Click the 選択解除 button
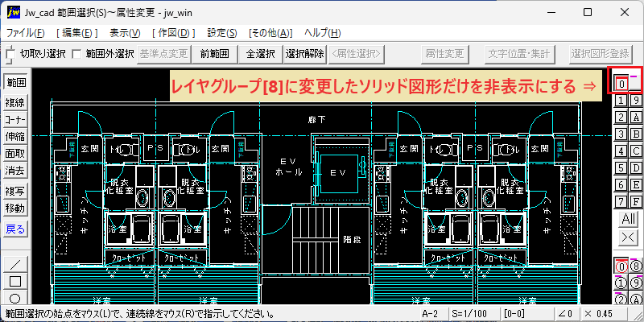 (305, 54)
